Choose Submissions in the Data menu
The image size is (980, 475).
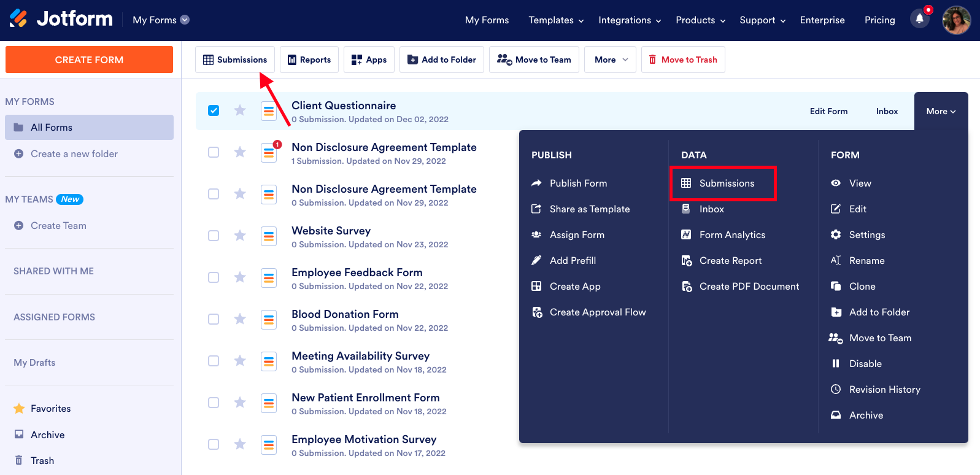[726, 183]
